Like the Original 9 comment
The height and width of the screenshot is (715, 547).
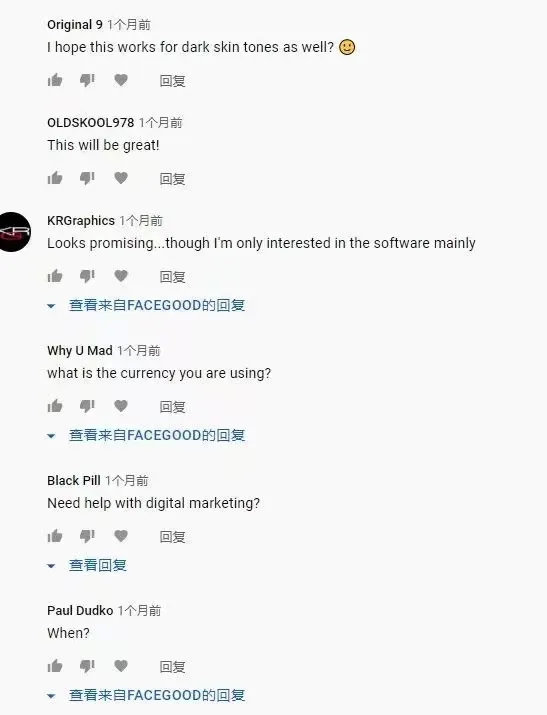click(55, 80)
